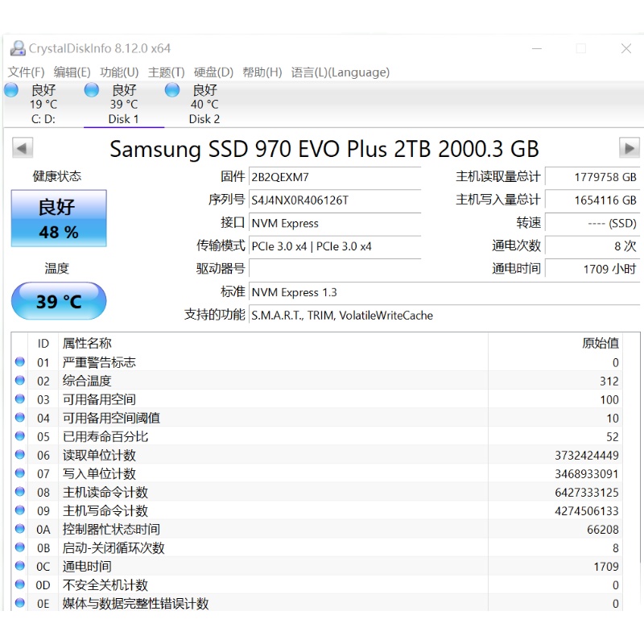Click status dot for attribute 06 读取单位计数
This screenshot has width=644, height=644.
coord(19,454)
